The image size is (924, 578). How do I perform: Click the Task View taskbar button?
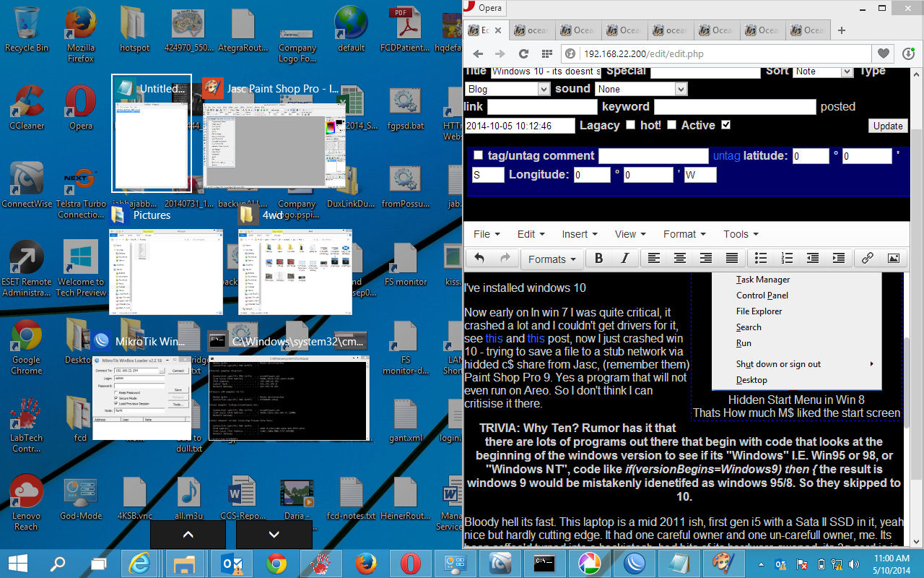[97, 563]
